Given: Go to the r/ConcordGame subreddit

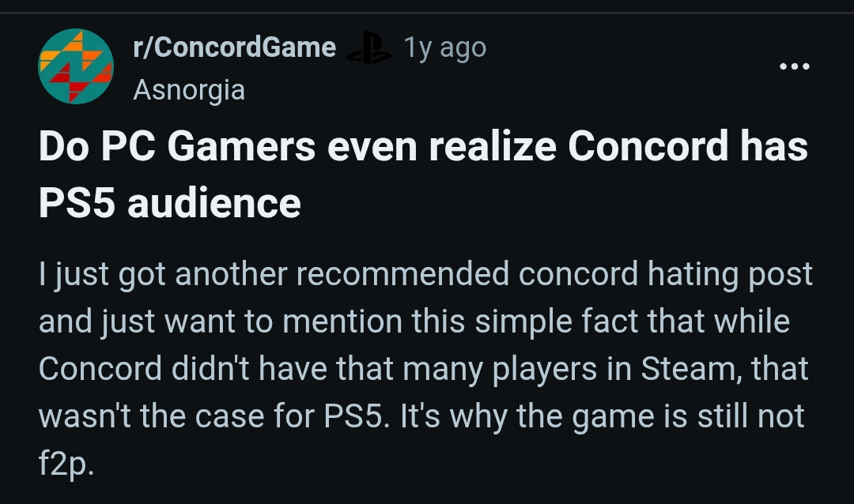Looking at the screenshot, I should (x=235, y=48).
